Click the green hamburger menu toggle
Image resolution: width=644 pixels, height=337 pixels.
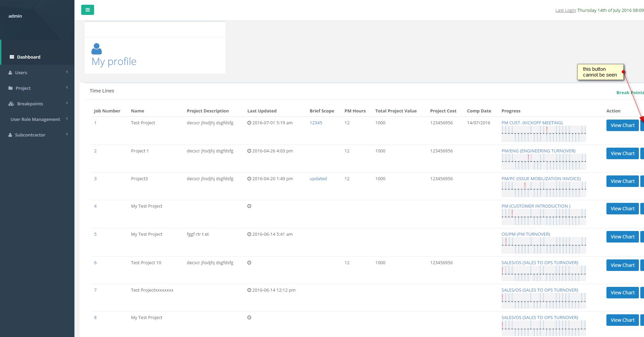(87, 10)
